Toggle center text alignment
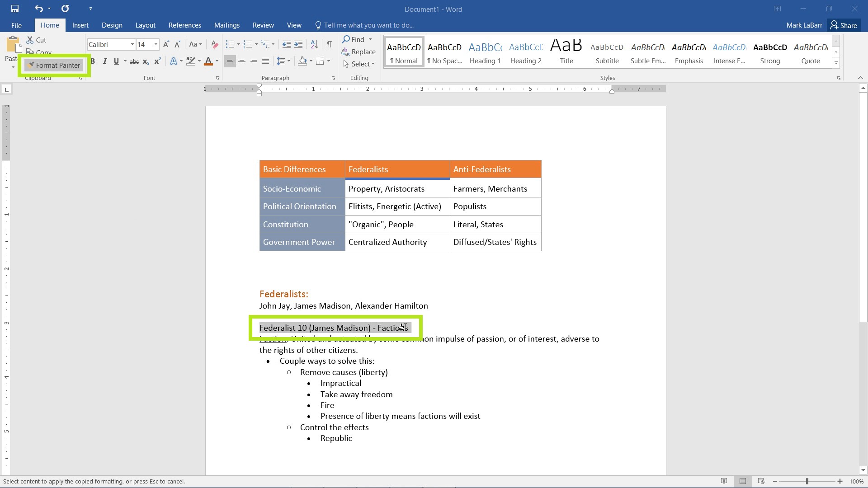Image resolution: width=868 pixels, height=488 pixels. point(242,61)
